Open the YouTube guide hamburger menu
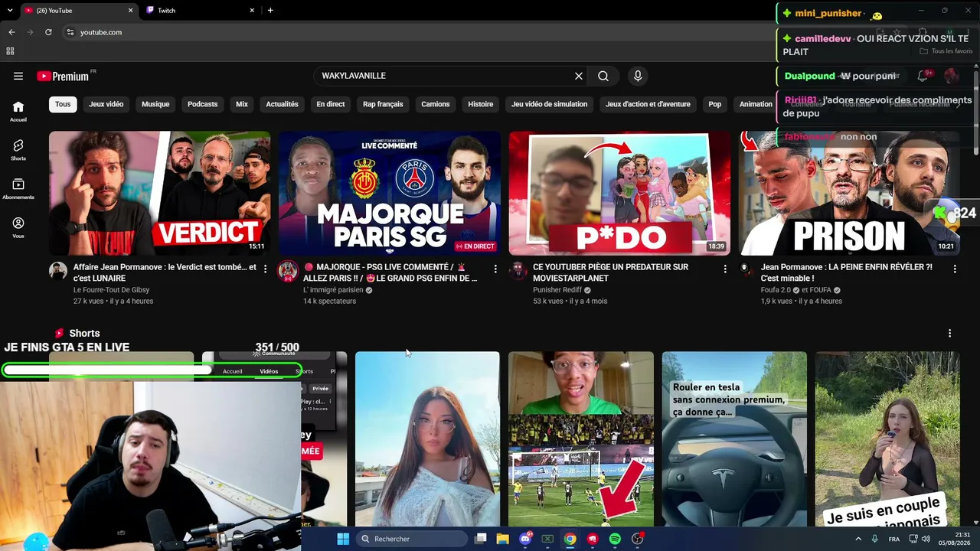 point(18,76)
